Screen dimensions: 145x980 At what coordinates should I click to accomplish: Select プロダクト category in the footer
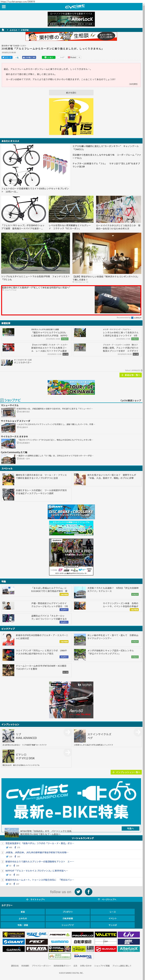(x=68, y=912)
